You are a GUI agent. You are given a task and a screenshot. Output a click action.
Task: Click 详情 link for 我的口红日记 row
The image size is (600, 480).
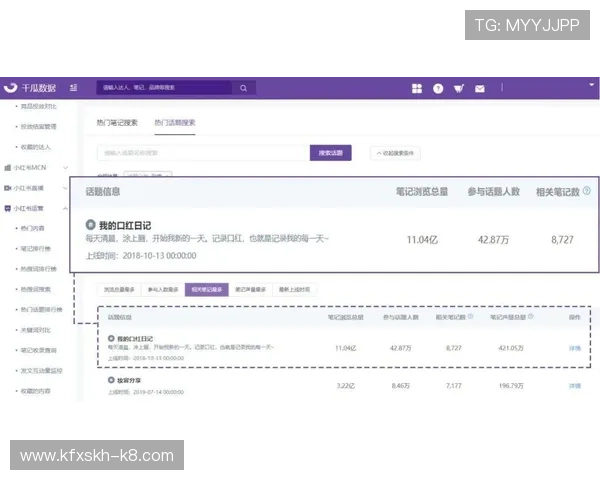575,348
